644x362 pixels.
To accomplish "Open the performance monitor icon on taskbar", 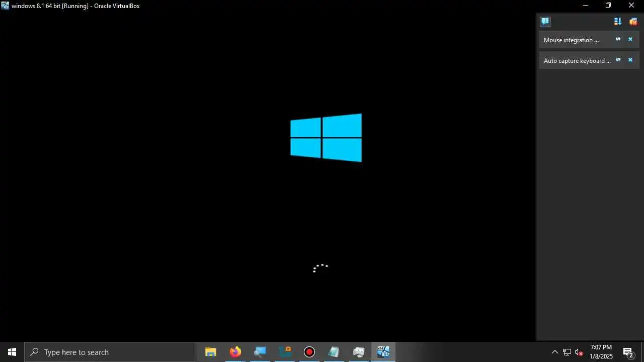I will [359, 352].
